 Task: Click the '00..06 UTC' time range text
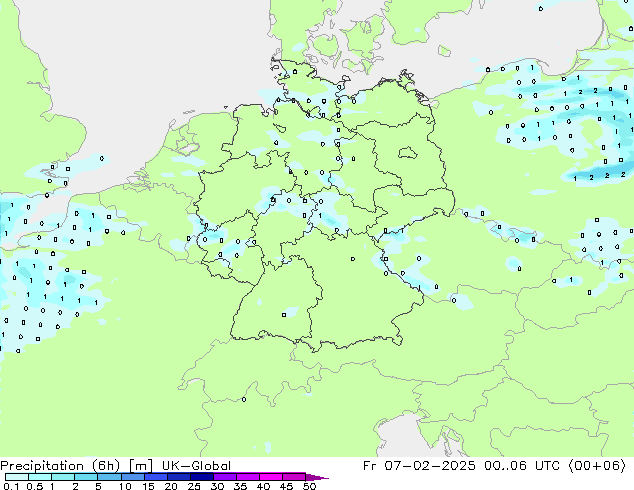click(x=522, y=466)
